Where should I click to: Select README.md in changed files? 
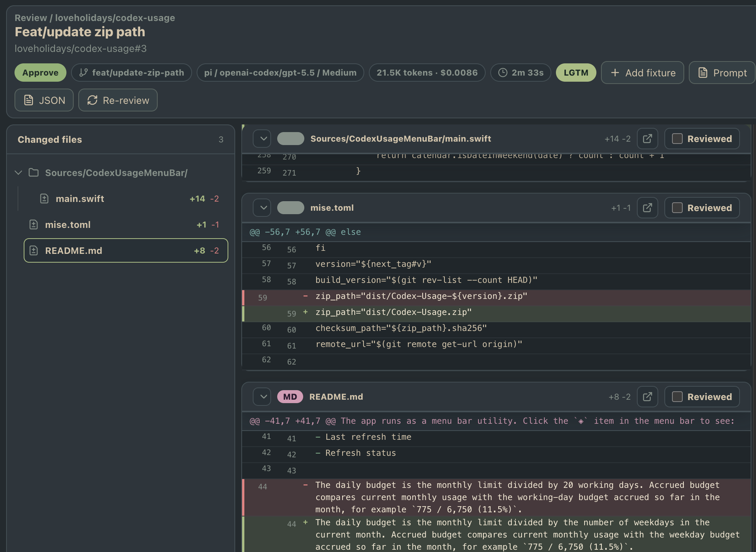coord(126,250)
